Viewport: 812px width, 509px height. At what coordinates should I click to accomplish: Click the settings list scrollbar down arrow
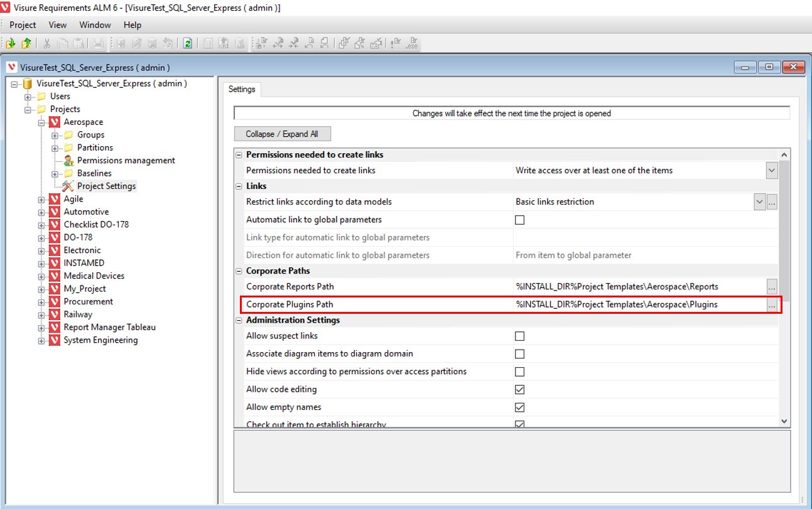click(784, 422)
